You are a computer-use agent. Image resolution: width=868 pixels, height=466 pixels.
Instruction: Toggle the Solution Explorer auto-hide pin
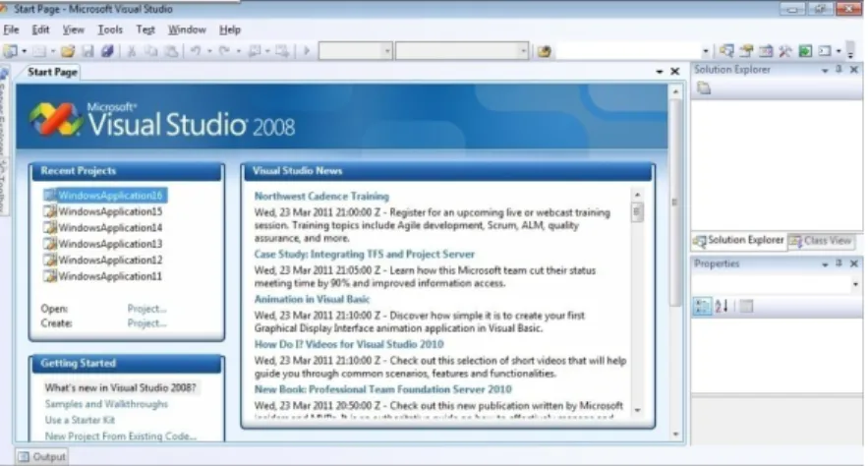point(839,69)
